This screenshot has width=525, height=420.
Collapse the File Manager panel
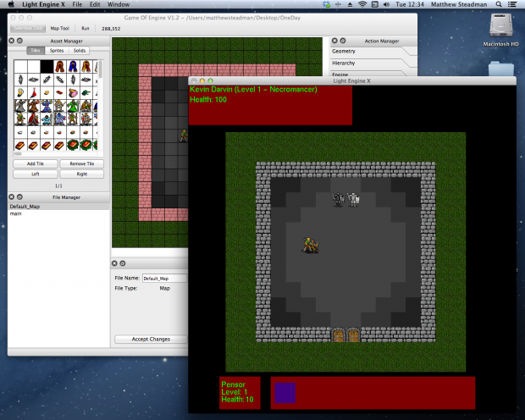click(19, 197)
